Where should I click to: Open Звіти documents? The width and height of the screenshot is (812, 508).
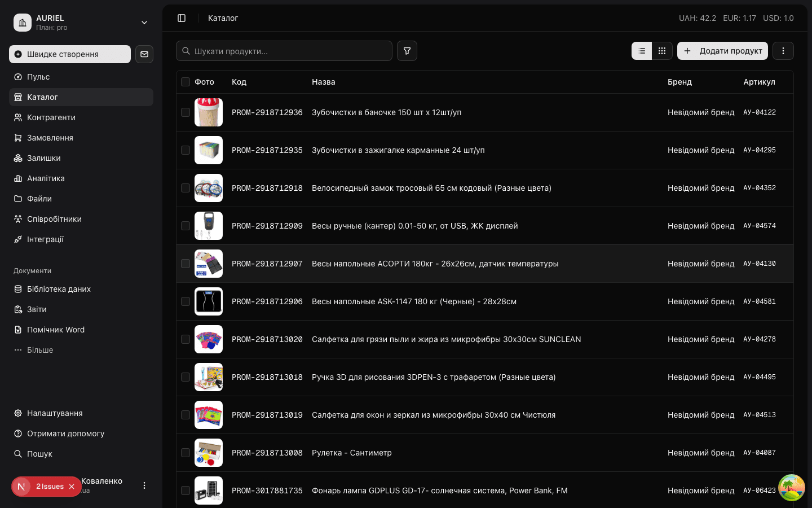click(81, 309)
